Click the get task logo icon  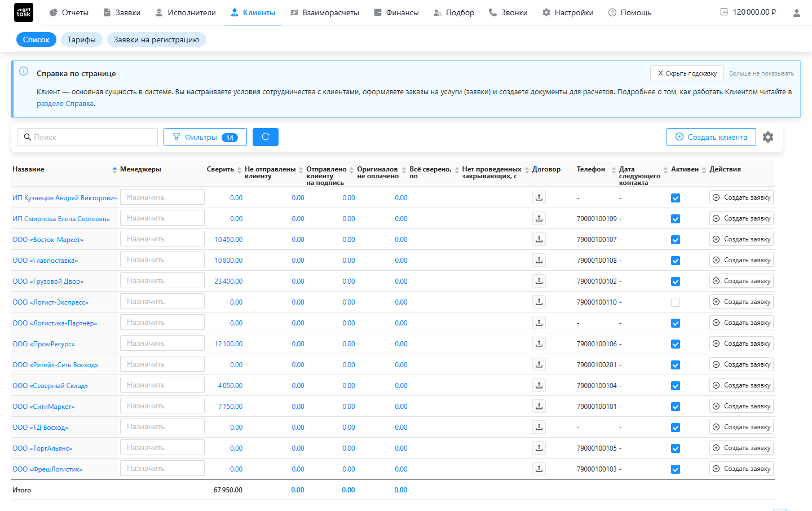(24, 12)
